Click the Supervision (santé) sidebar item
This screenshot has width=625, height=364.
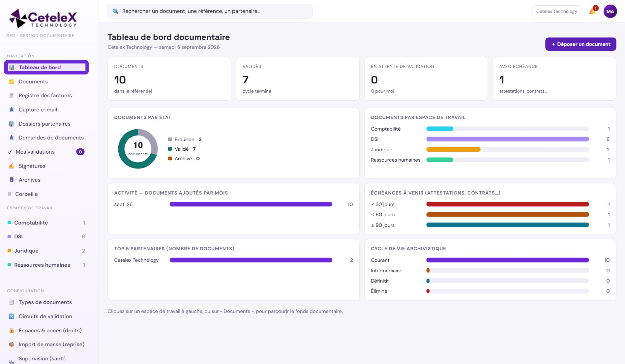coord(46,359)
